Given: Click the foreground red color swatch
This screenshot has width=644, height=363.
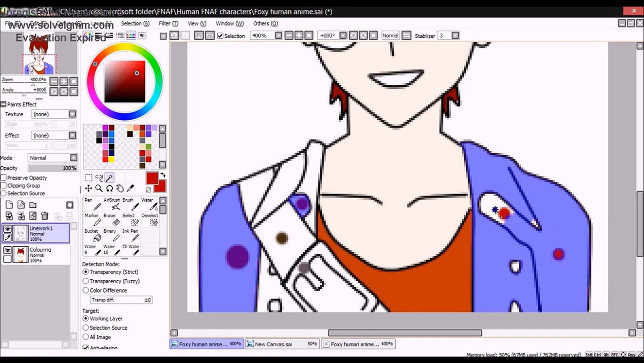Looking at the screenshot, I should point(152,178).
